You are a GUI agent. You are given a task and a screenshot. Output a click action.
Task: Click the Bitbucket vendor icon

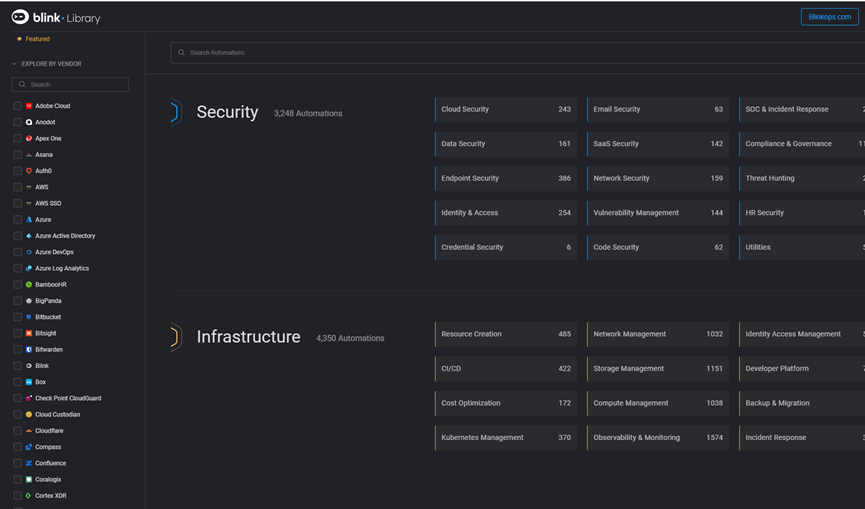pos(29,317)
